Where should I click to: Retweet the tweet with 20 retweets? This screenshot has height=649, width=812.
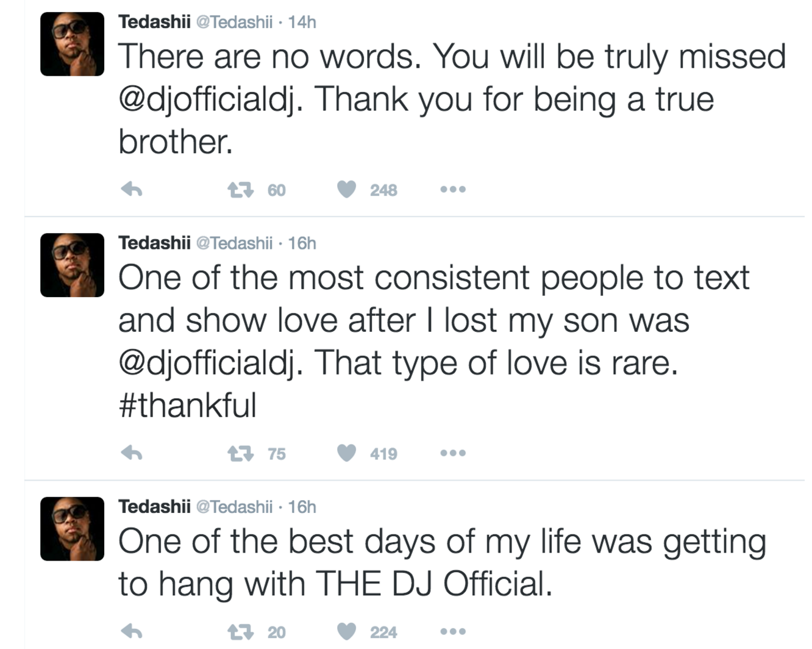(x=240, y=632)
